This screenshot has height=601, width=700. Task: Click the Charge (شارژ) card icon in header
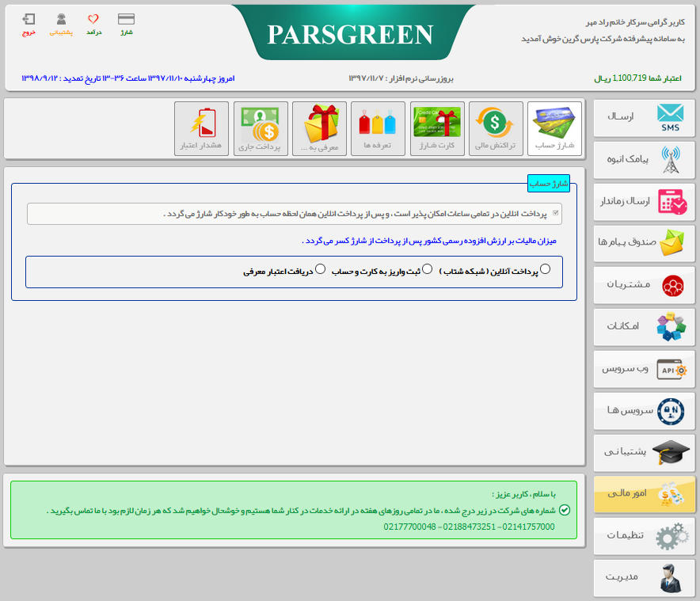(x=126, y=24)
